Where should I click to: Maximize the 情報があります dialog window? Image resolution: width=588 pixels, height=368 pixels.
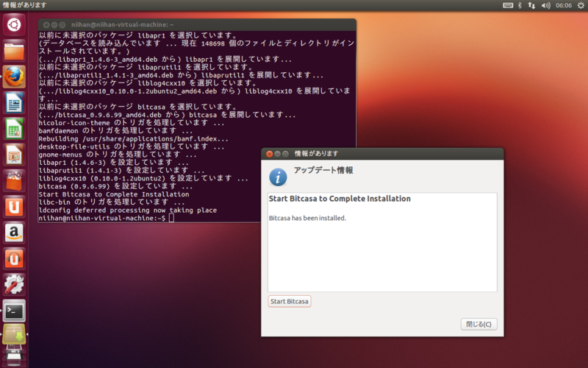click(285, 154)
